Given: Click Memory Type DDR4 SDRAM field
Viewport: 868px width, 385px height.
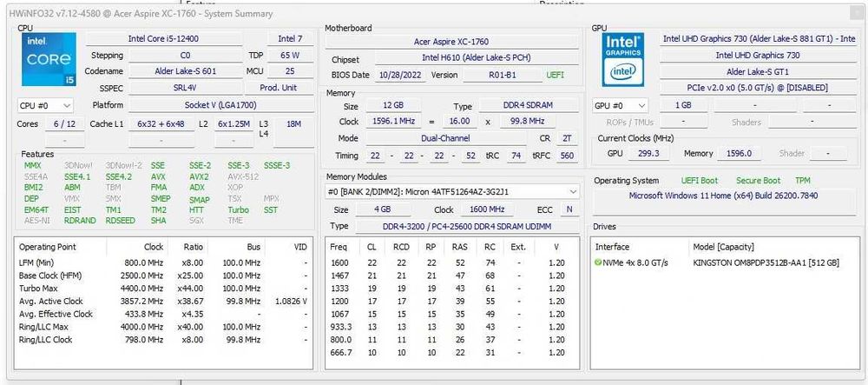Looking at the screenshot, I should click(x=528, y=105).
